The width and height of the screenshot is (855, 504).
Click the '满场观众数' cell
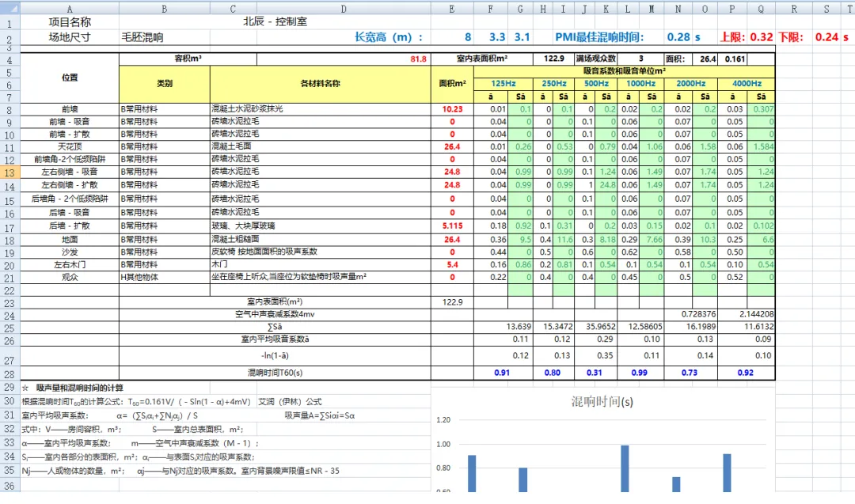coord(596,59)
